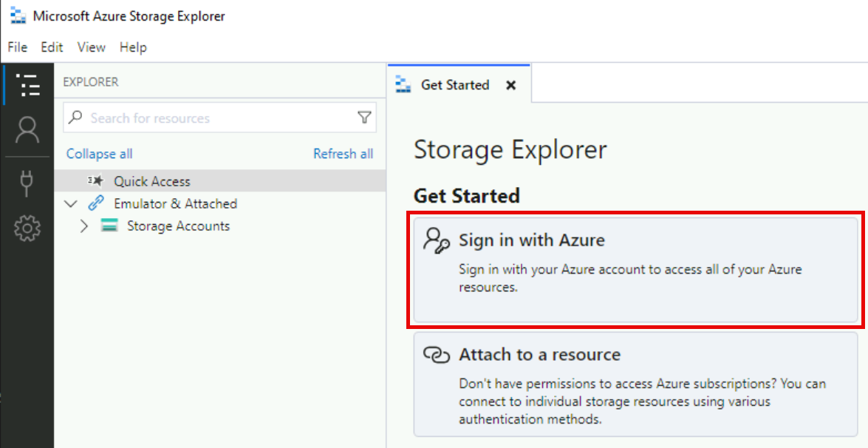868x448 pixels.
Task: Collapse all tree nodes via Collapse all
Action: pos(99,154)
